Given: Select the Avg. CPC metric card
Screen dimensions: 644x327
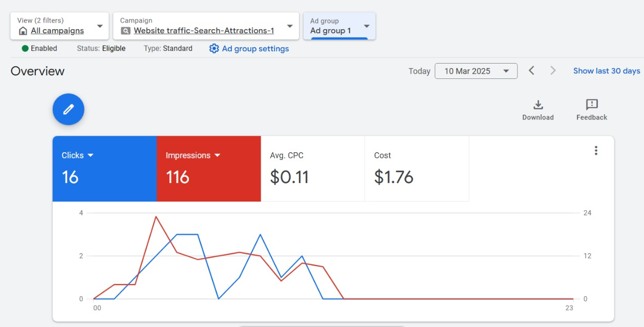Looking at the screenshot, I should click(x=312, y=169).
